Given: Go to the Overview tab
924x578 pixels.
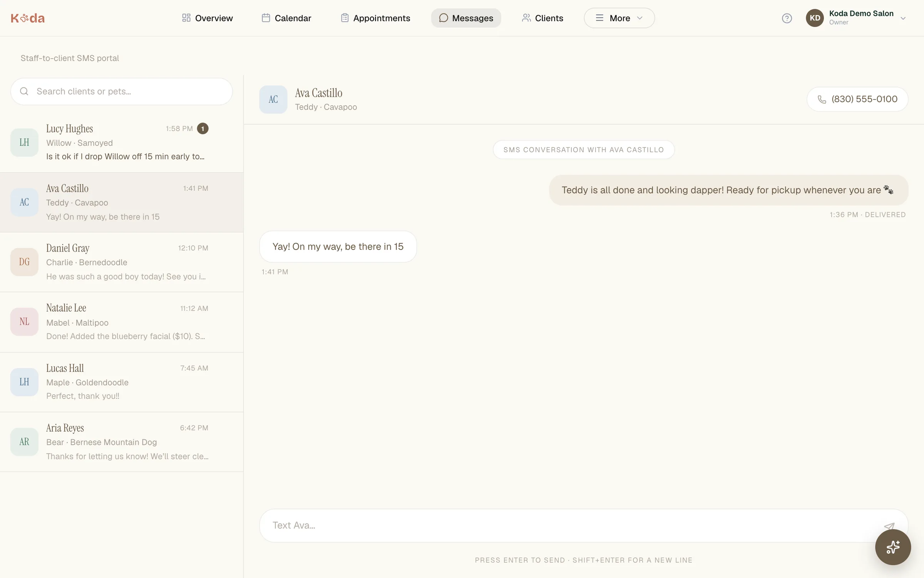Looking at the screenshot, I should click(207, 18).
